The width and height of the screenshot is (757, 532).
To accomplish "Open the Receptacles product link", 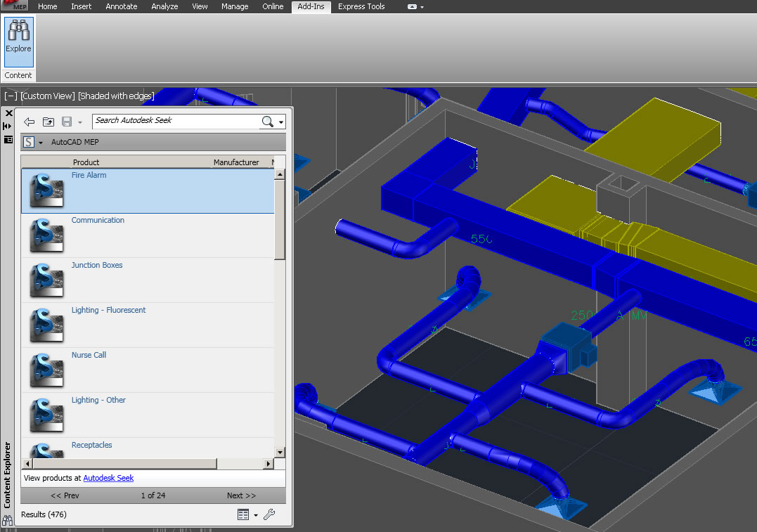I will tap(92, 445).
